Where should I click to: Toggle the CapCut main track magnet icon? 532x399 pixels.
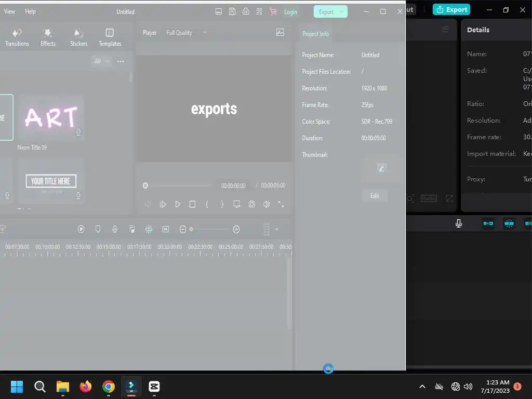click(x=488, y=223)
